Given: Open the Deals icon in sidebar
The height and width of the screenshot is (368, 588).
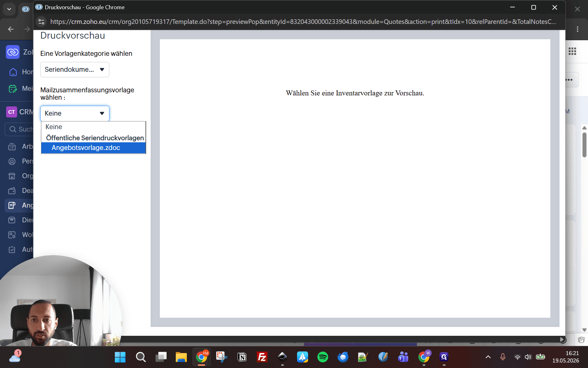Looking at the screenshot, I should (12, 191).
